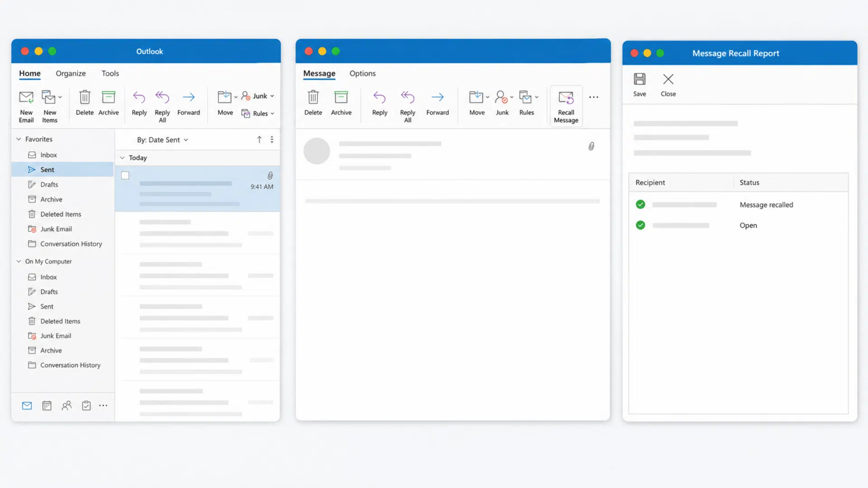Viewport: 868px width, 488px height.
Task: Tick the checkbox on the 9:41 AM message
Action: pyautogui.click(x=125, y=175)
